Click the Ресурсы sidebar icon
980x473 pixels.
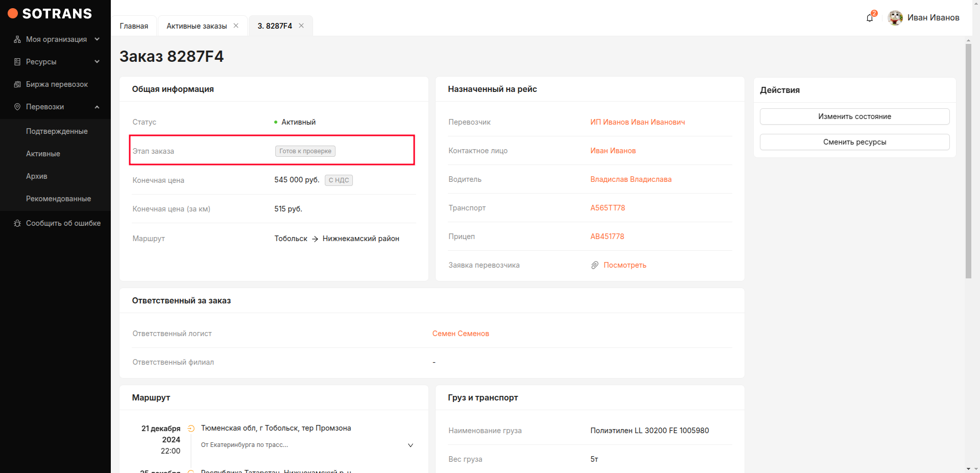pyautogui.click(x=17, y=62)
